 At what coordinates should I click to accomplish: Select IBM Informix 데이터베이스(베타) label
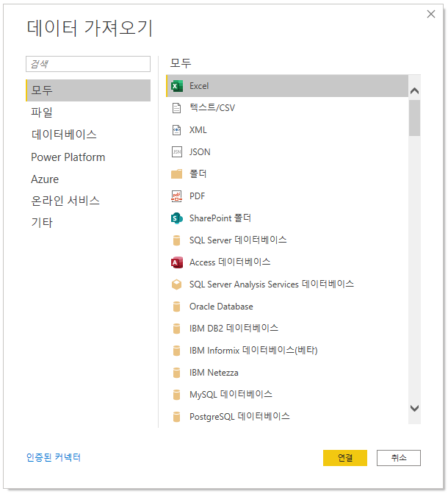[253, 351]
